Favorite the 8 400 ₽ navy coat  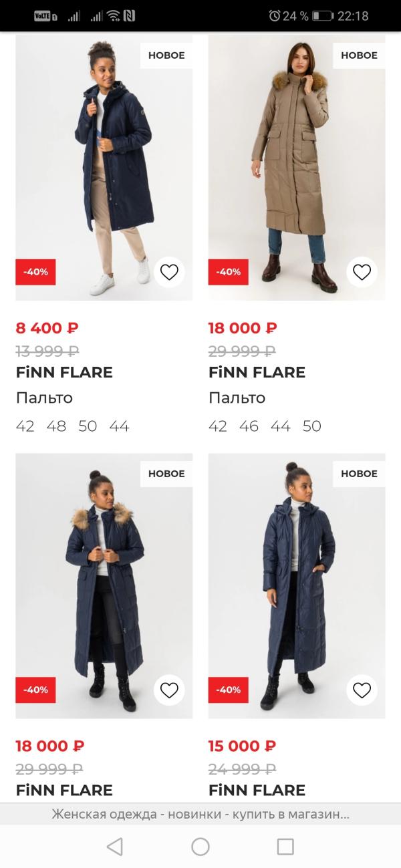click(169, 272)
